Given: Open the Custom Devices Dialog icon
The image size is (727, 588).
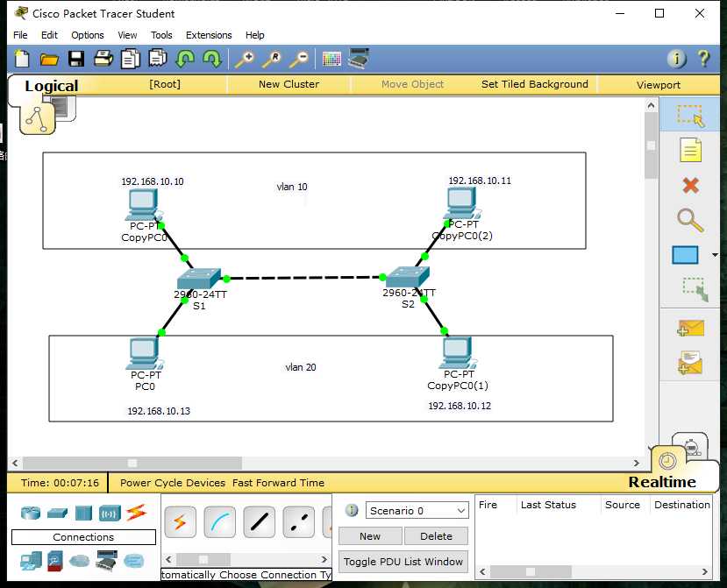Looking at the screenshot, I should [x=359, y=59].
